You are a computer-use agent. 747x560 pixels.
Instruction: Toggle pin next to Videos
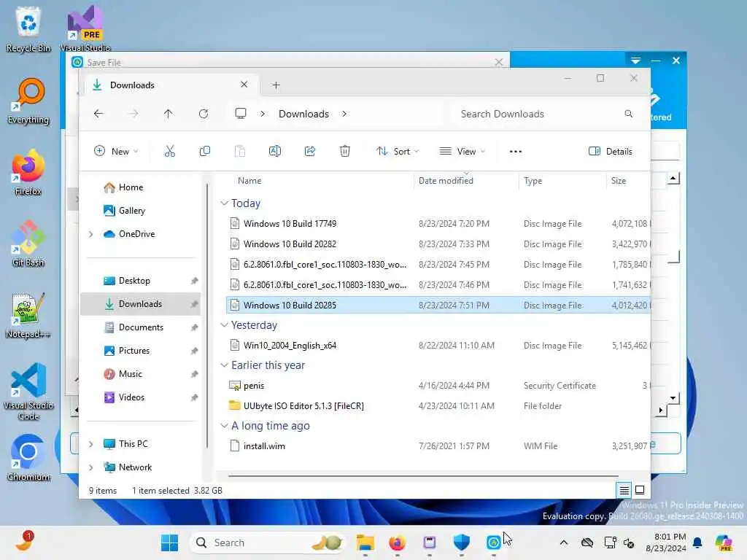[194, 397]
